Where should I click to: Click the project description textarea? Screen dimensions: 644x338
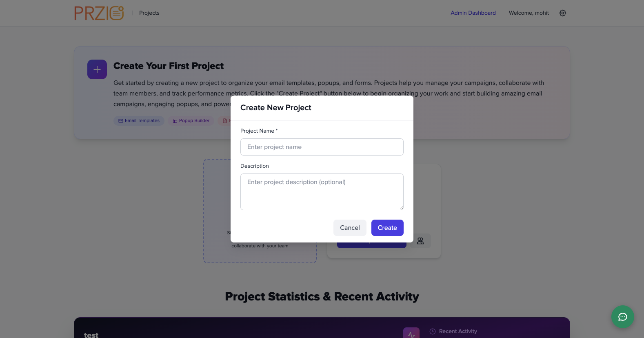pyautogui.click(x=322, y=192)
